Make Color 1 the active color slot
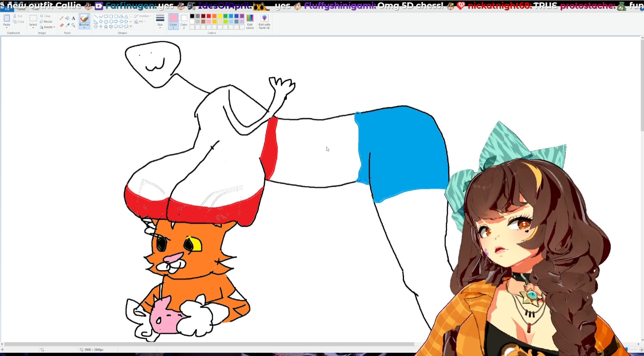 (173, 21)
